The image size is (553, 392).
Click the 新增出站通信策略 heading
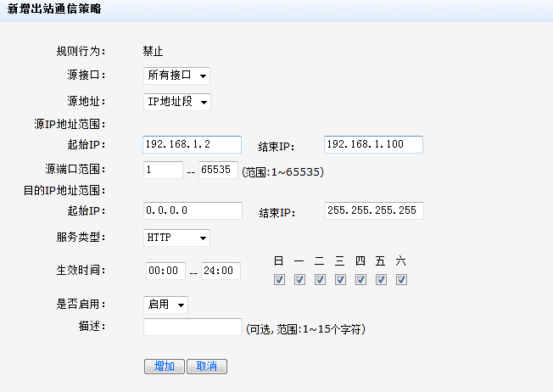(54, 8)
